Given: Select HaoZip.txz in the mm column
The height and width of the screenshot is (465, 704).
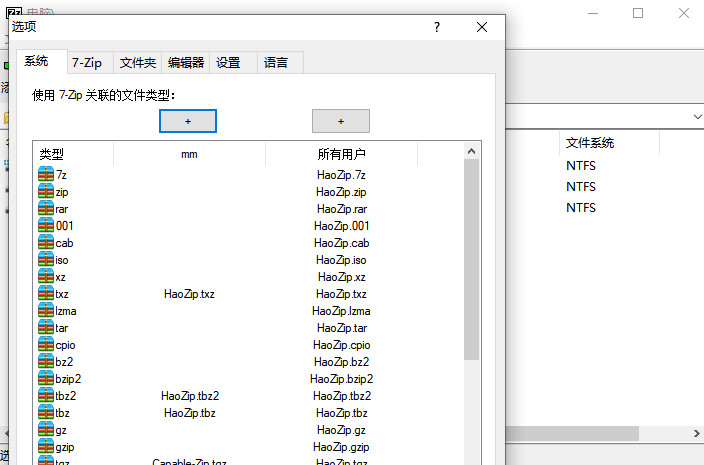Looking at the screenshot, I should 189,294.
